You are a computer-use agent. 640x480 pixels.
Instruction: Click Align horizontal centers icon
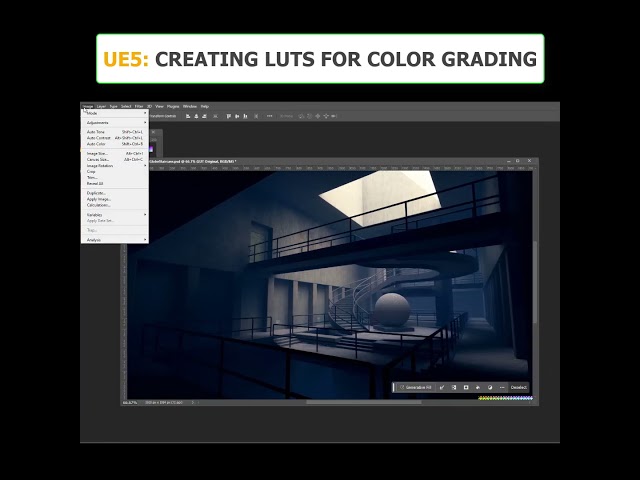[x=196, y=116]
